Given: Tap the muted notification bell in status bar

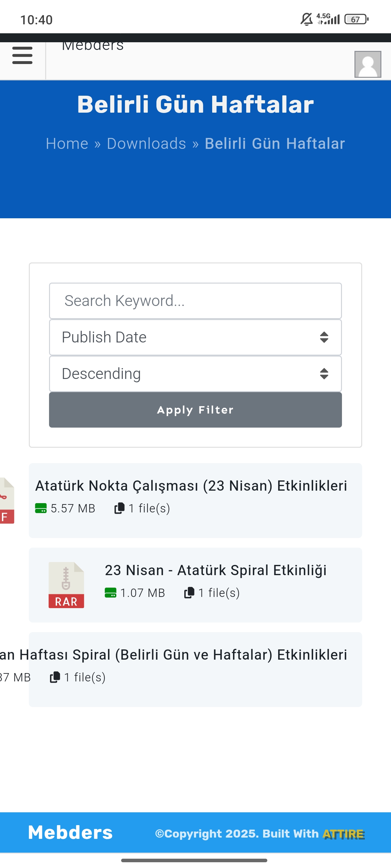Looking at the screenshot, I should tap(306, 19).
